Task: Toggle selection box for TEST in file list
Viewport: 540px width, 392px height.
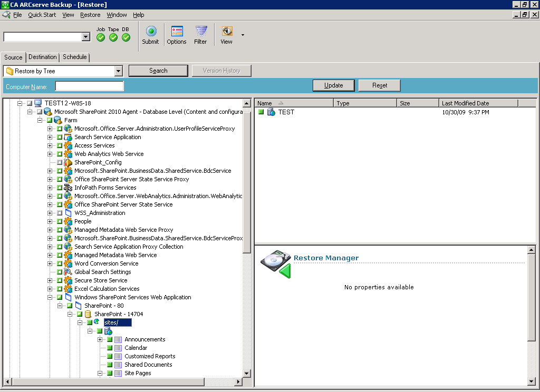Action: (x=261, y=112)
